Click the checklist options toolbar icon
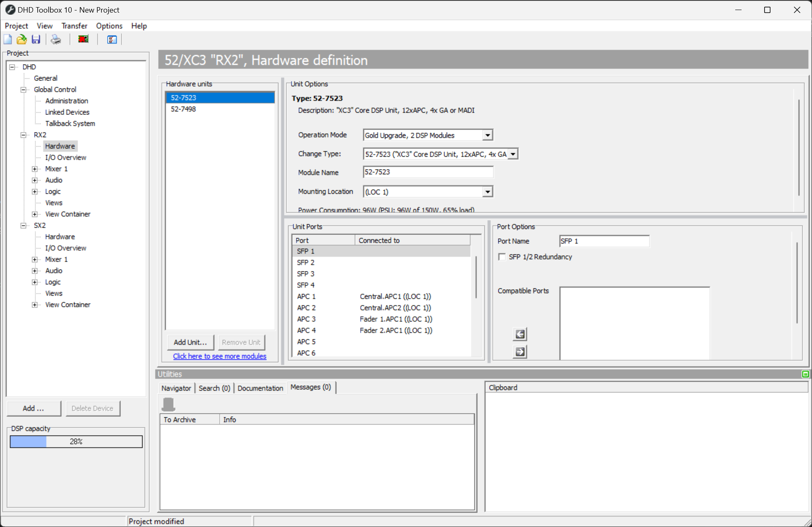Viewport: 812px width, 527px height. click(112, 39)
